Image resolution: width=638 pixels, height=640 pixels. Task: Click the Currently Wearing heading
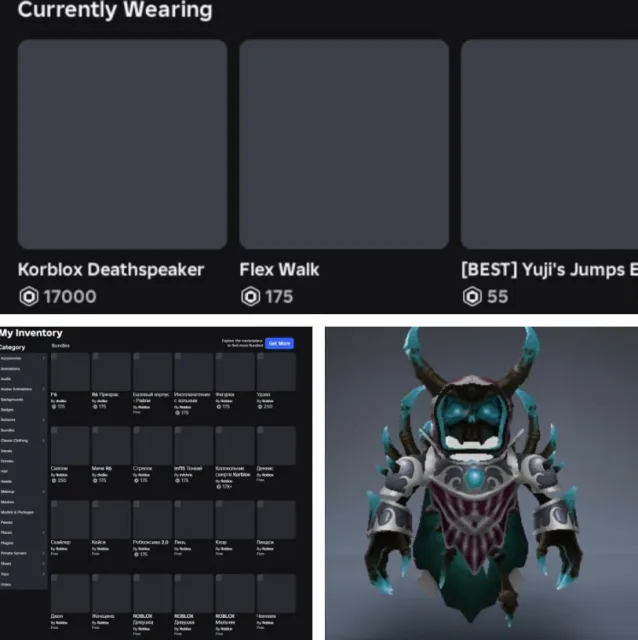pos(115,10)
